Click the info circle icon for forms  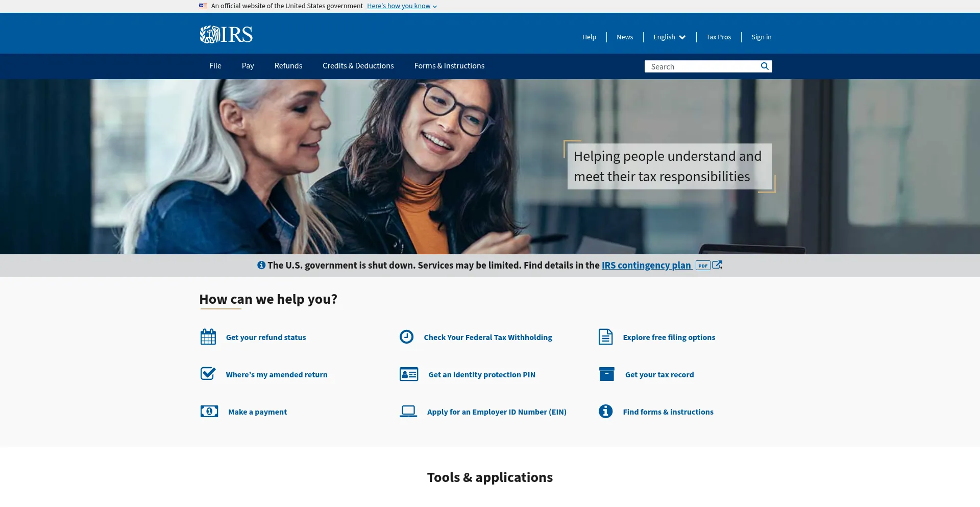click(605, 412)
